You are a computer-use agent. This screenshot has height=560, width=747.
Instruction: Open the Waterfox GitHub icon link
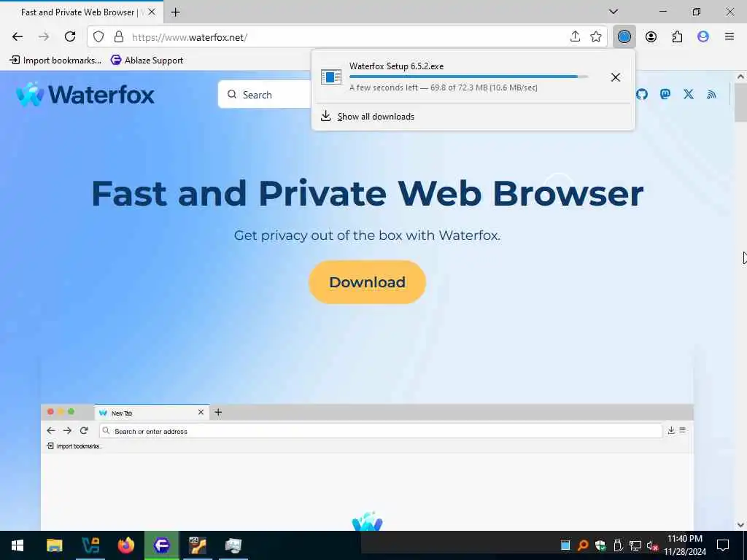pos(642,94)
